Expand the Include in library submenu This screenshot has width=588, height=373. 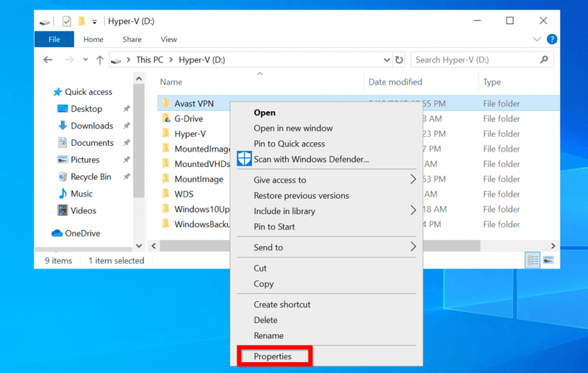coord(413,210)
